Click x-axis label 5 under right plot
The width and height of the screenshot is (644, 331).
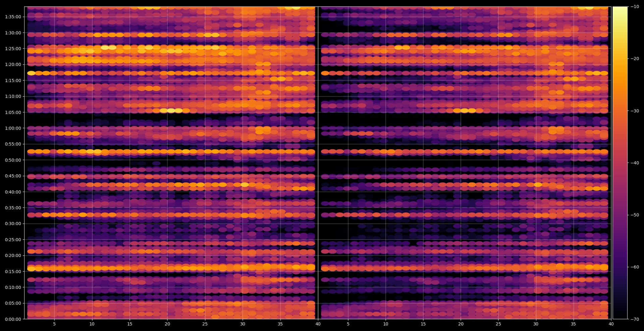348,324
